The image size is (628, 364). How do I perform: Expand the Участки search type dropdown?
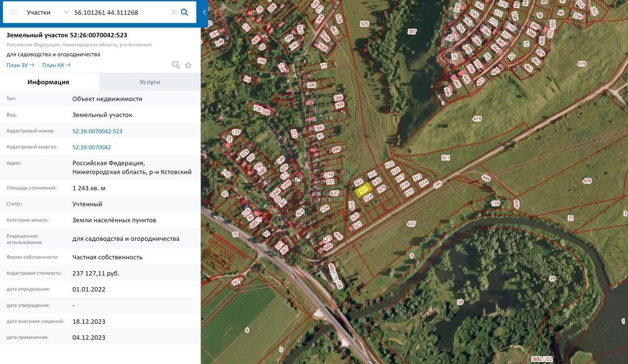tap(66, 12)
